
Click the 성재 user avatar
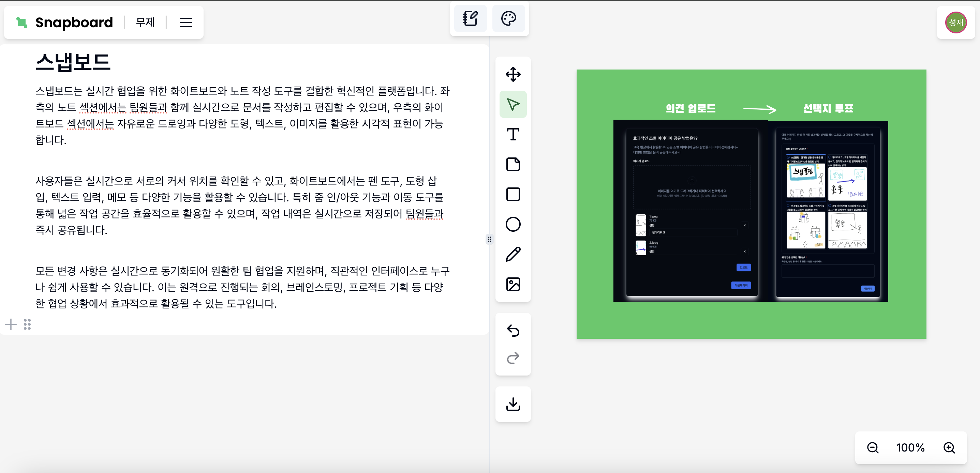[x=956, y=22]
